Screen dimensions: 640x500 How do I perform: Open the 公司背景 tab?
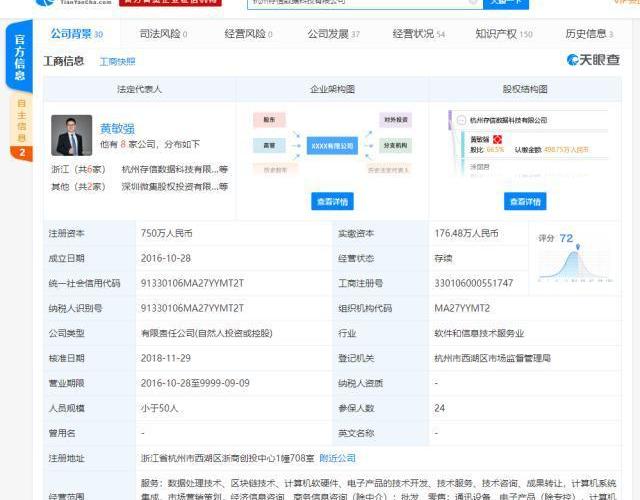click(x=77, y=34)
